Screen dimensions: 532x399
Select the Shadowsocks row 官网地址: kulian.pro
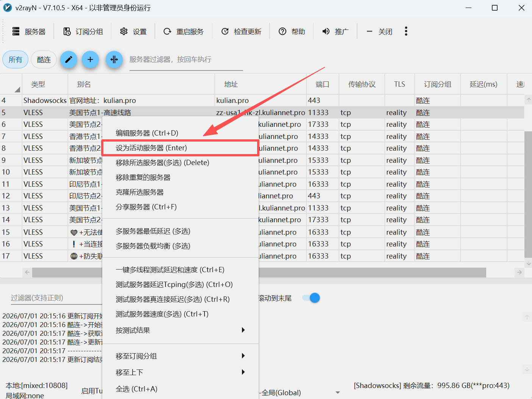pyautogui.click(x=262, y=100)
